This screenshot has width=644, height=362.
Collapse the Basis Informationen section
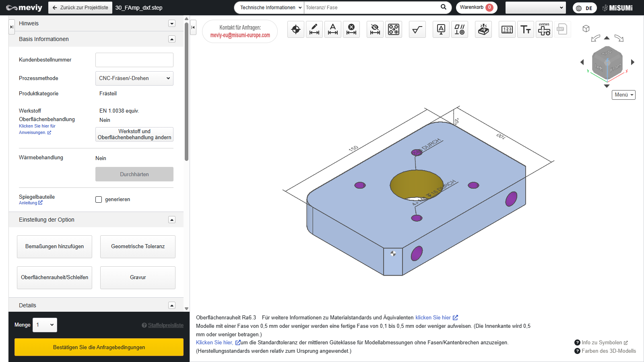tap(172, 39)
